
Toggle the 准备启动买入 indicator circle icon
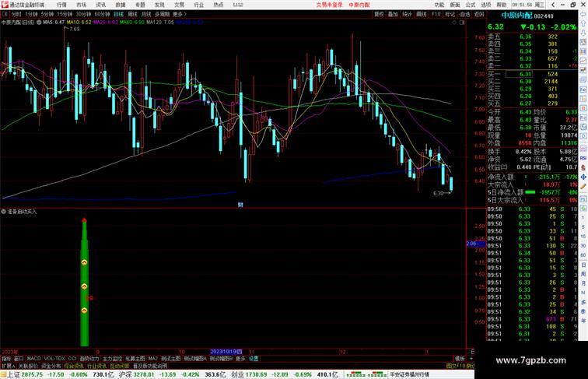pos(3,212)
